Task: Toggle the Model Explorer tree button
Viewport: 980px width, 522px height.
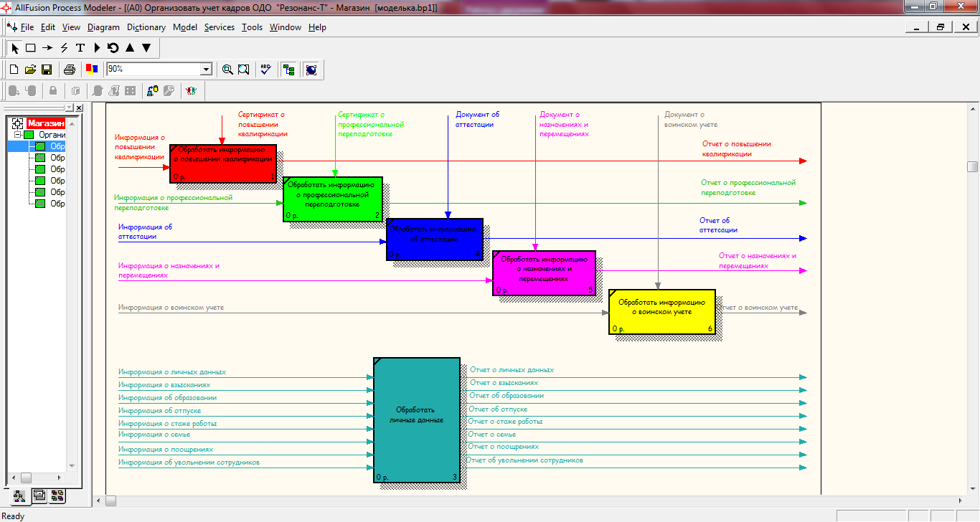Action: point(288,70)
